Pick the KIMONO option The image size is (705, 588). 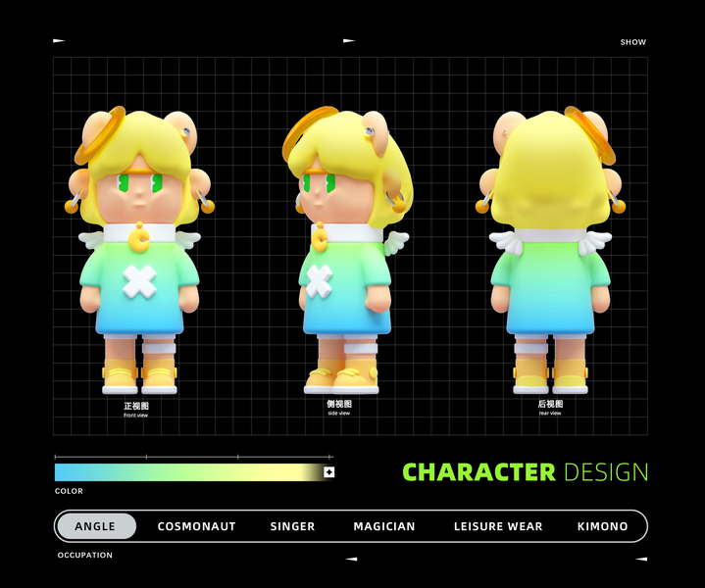click(x=602, y=526)
